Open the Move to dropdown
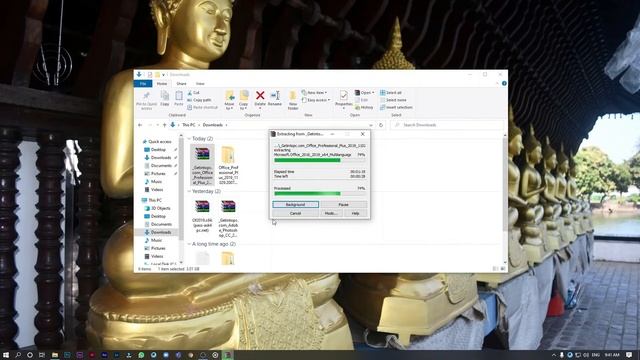640x360 pixels. pos(229,100)
